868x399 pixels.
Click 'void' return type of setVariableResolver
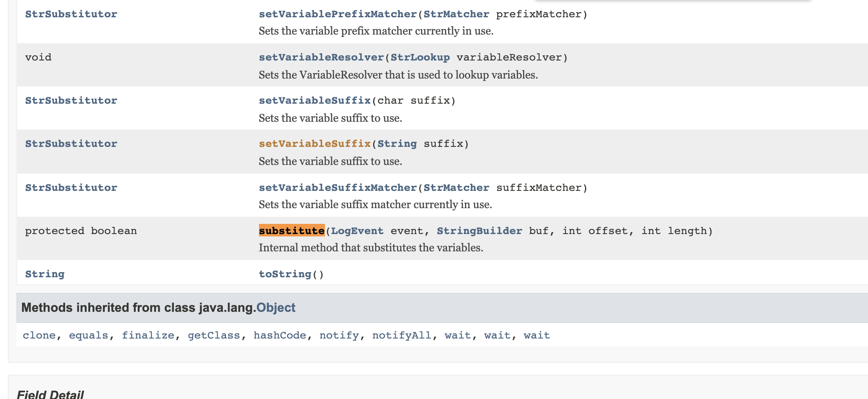tap(38, 57)
